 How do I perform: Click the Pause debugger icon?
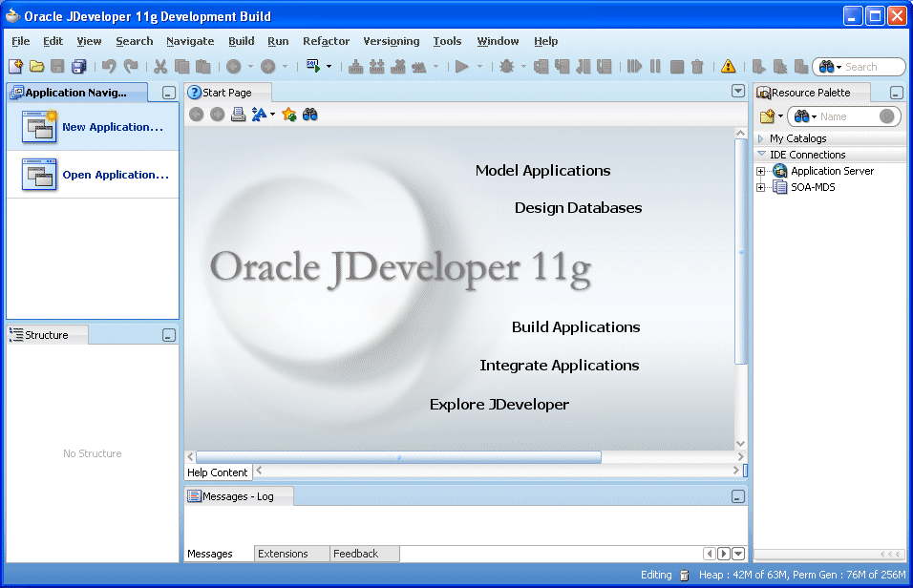(x=655, y=67)
